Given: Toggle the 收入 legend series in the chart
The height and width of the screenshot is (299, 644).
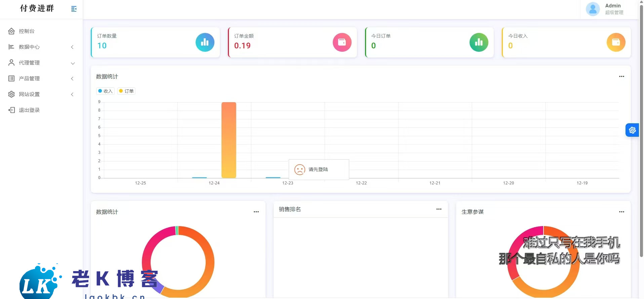Looking at the screenshot, I should (x=106, y=91).
